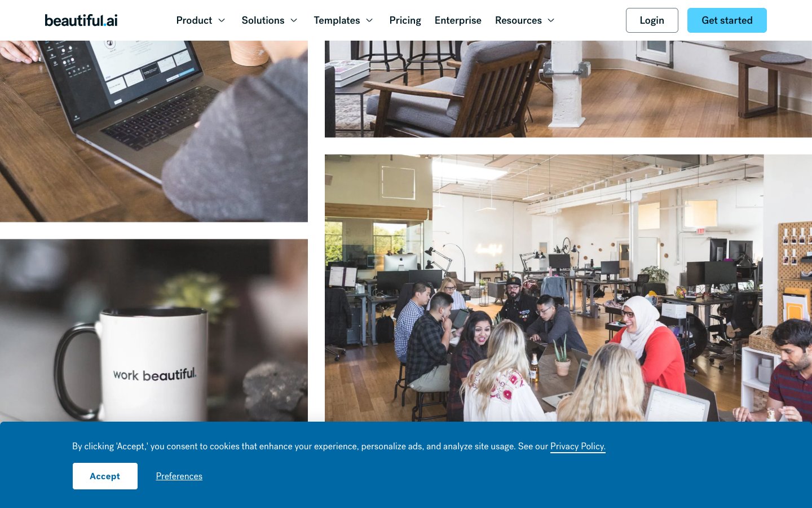
Task: Open the Enterprise menu item
Action: pyautogui.click(x=458, y=20)
